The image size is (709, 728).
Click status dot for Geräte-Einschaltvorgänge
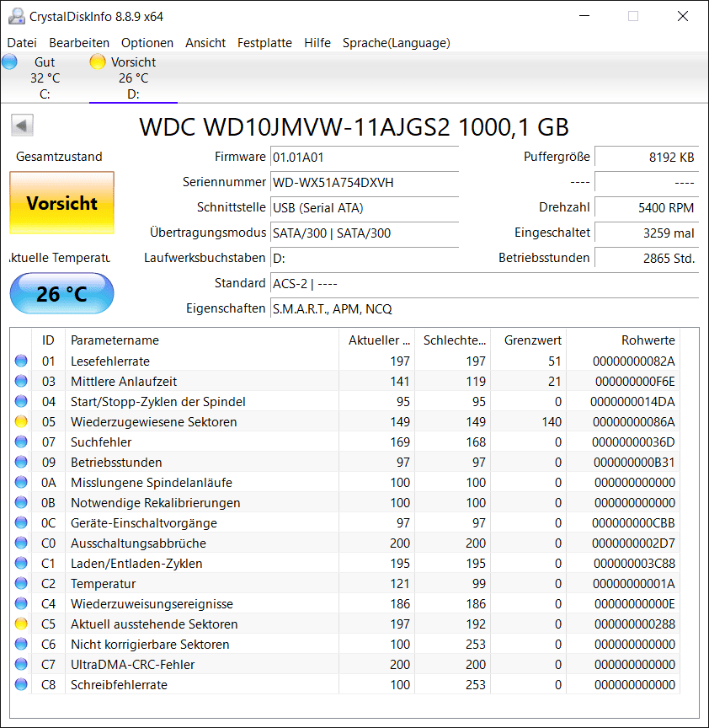click(x=21, y=522)
